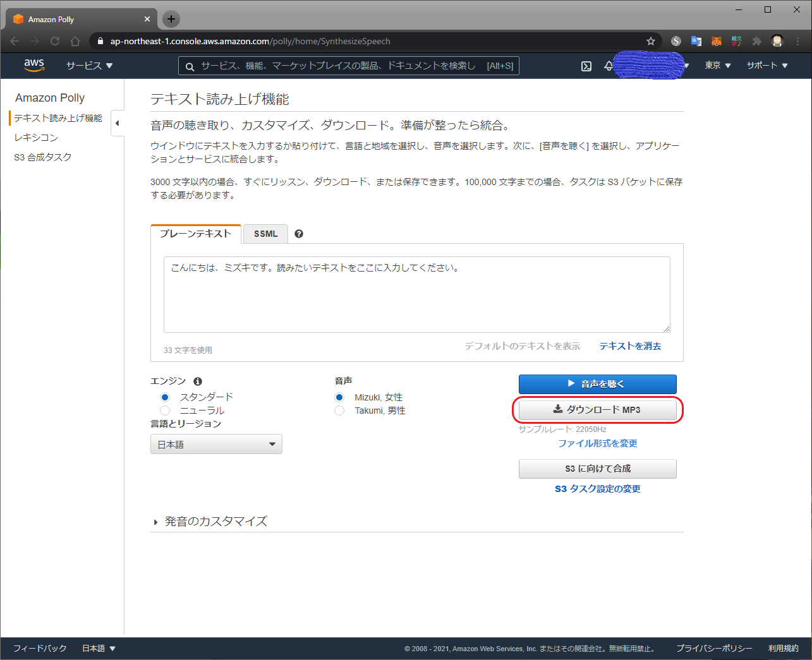Open the 東京 region dropdown
812x660 pixels.
pyautogui.click(x=718, y=66)
